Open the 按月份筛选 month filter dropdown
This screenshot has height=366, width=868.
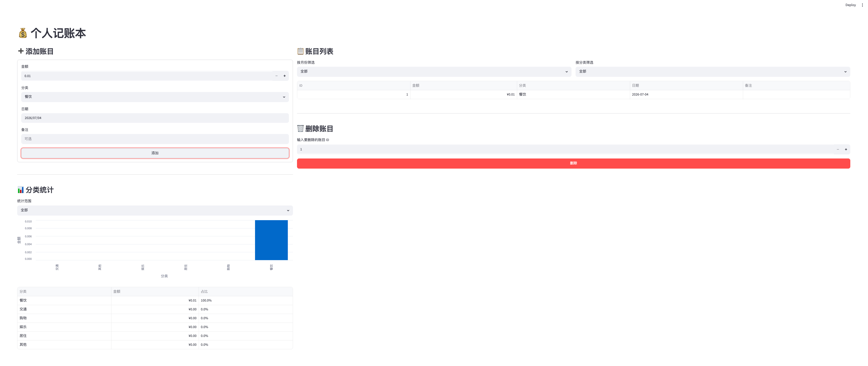(x=434, y=72)
